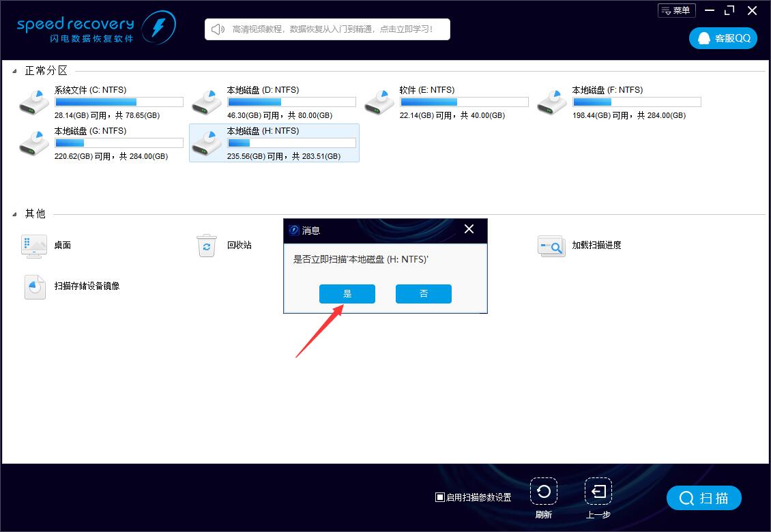Collapse the normal partitions (正常分区) section
The width and height of the screenshot is (771, 532).
tap(15, 71)
